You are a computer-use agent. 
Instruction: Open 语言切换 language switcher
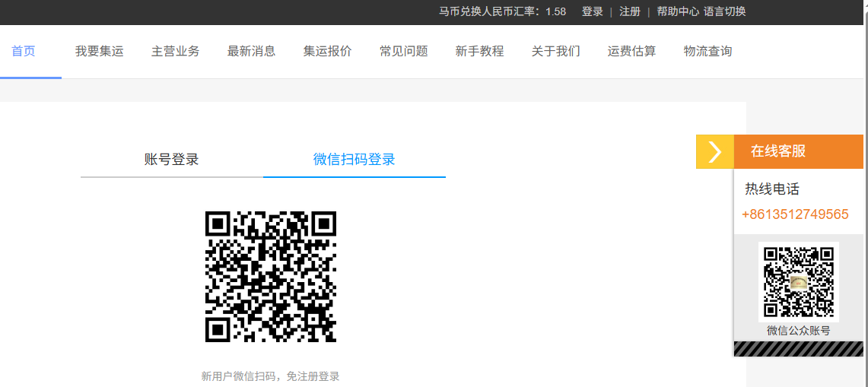click(x=725, y=11)
